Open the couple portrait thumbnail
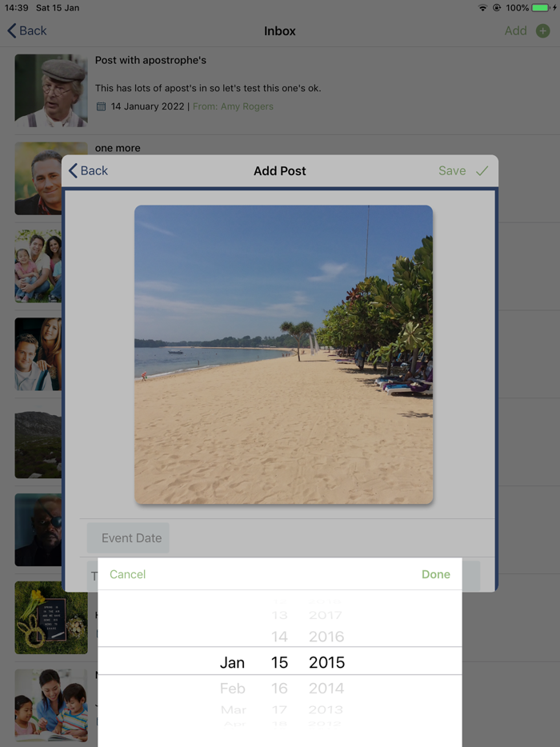560x747 pixels. (x=38, y=354)
